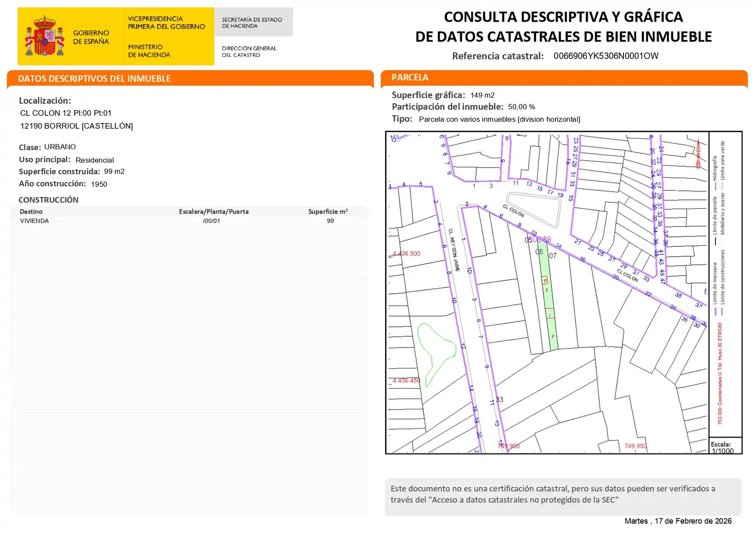This screenshot has width=756, height=534.
Task: Click the map legend strip beside the map
Action: (x=725, y=282)
